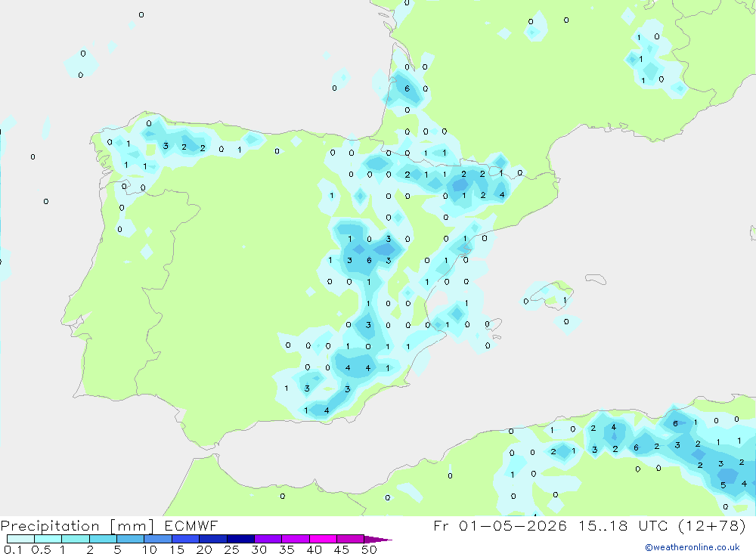
Task: Click the '15' legend scale label
Action: tap(177, 549)
